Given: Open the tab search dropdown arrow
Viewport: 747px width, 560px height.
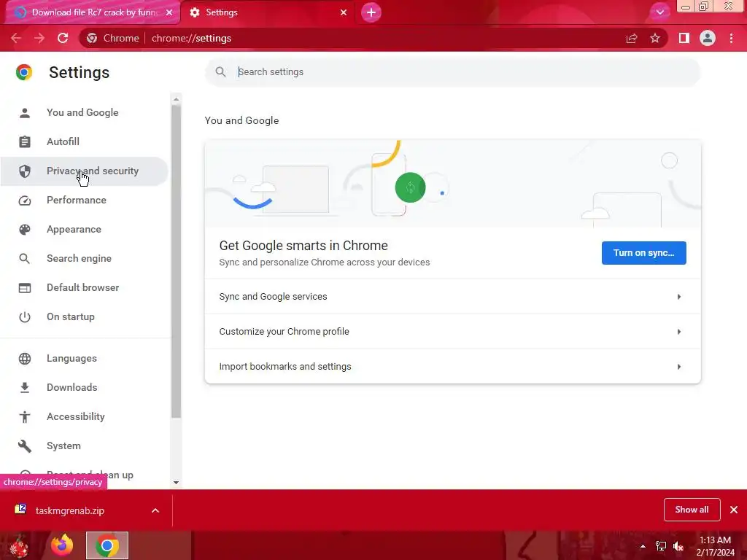Looking at the screenshot, I should 659,12.
